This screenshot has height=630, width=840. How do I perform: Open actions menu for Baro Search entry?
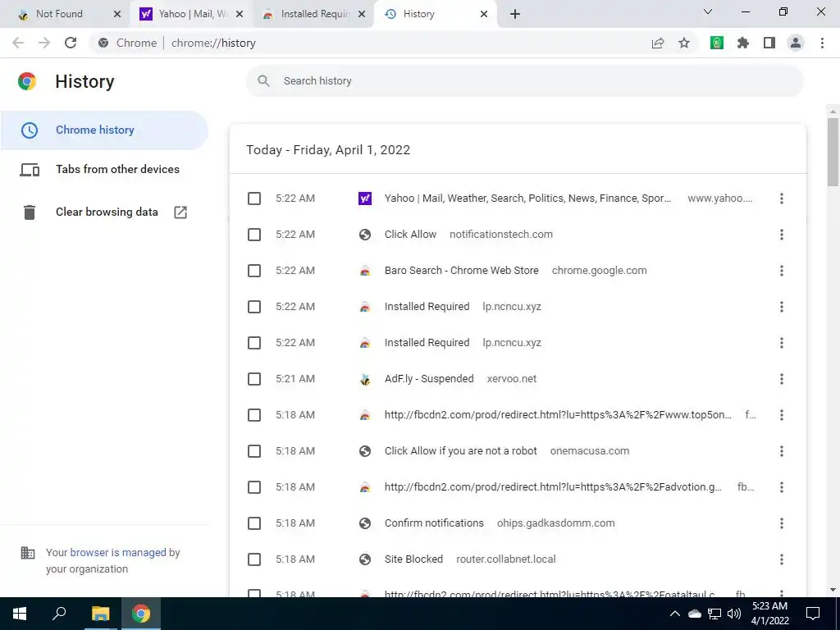pos(782,271)
